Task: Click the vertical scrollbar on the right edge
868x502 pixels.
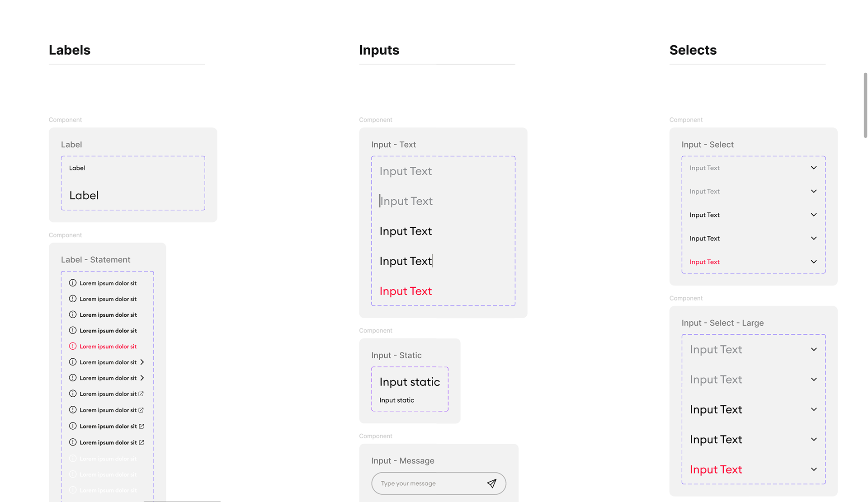Action: (865, 105)
